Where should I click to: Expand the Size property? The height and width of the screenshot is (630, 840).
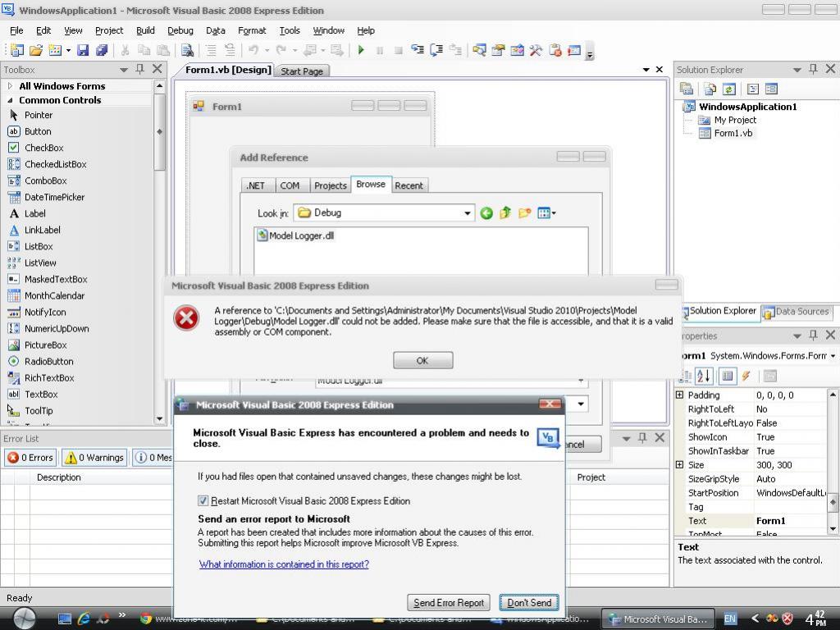[679, 464]
